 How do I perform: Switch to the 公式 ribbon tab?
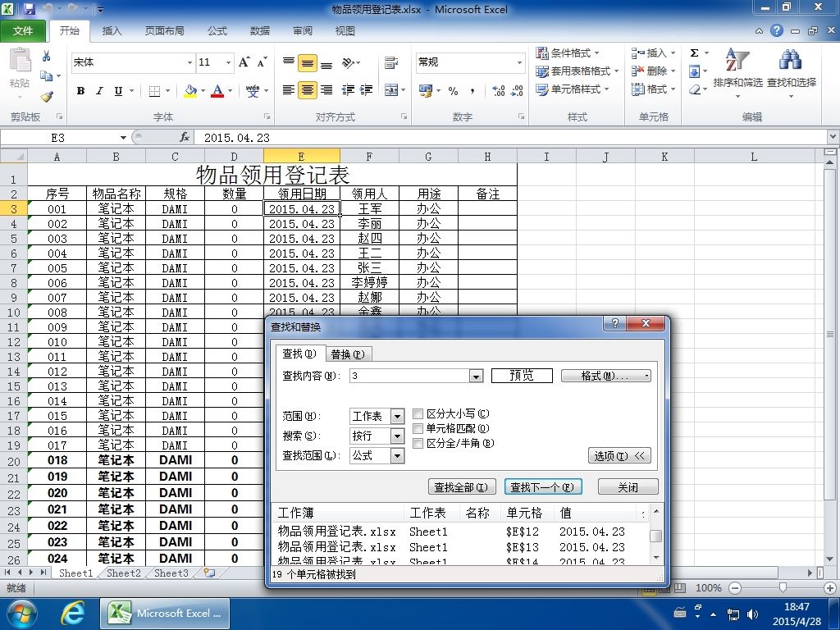[217, 31]
